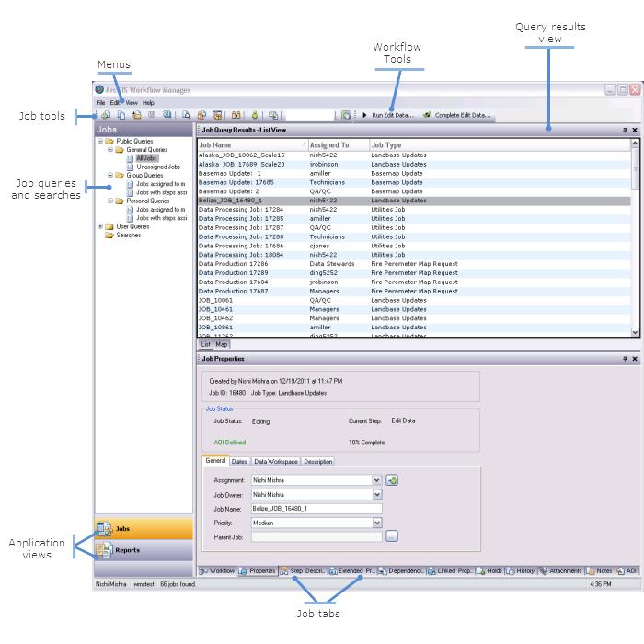Click scroll-up arrow of results list
This screenshot has width=644, height=644.
click(635, 143)
